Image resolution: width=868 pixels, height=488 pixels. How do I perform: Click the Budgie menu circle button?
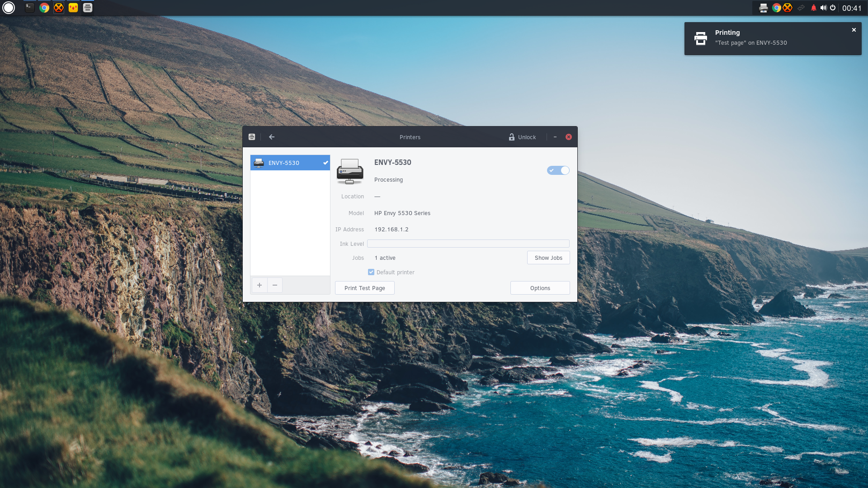click(x=9, y=8)
